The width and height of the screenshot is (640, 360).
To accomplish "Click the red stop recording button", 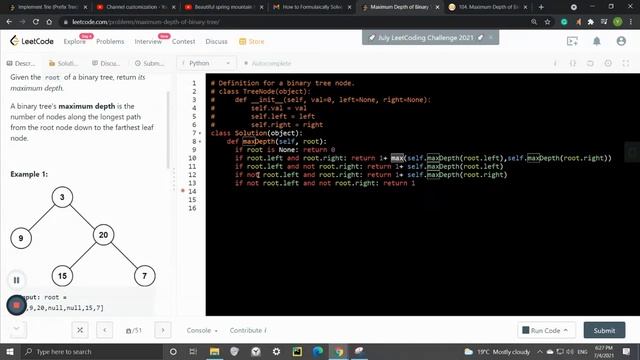I will click(x=16, y=305).
